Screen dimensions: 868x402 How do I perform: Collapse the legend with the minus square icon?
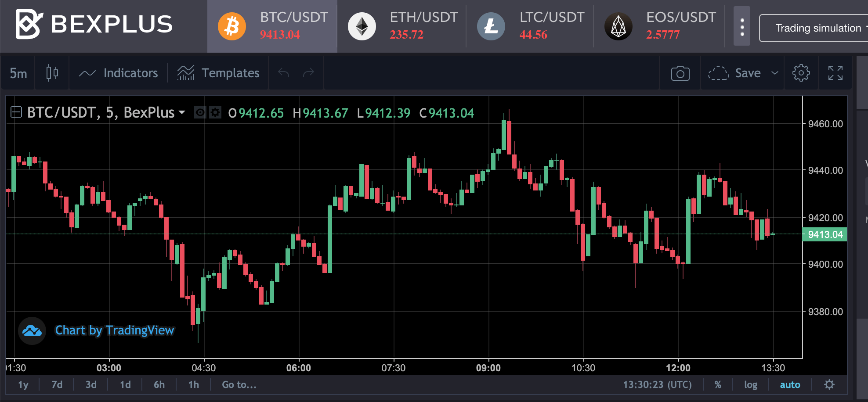[x=16, y=112]
